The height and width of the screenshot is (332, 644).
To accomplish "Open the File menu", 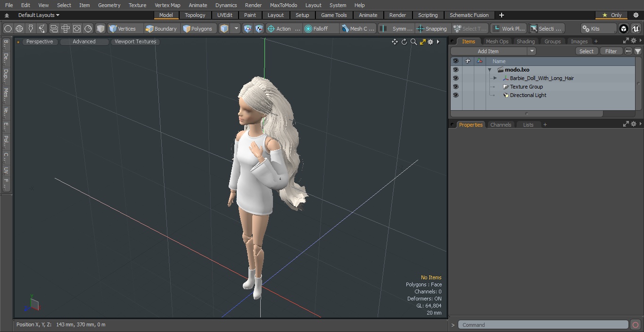I will 9,5.
